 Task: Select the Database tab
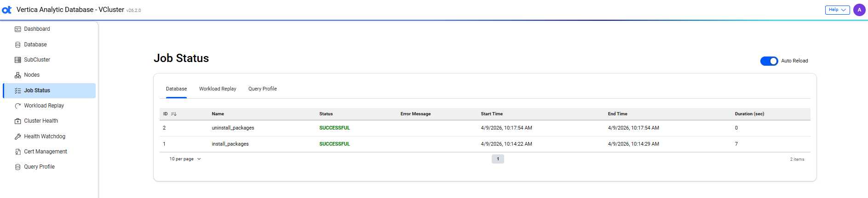pos(176,89)
